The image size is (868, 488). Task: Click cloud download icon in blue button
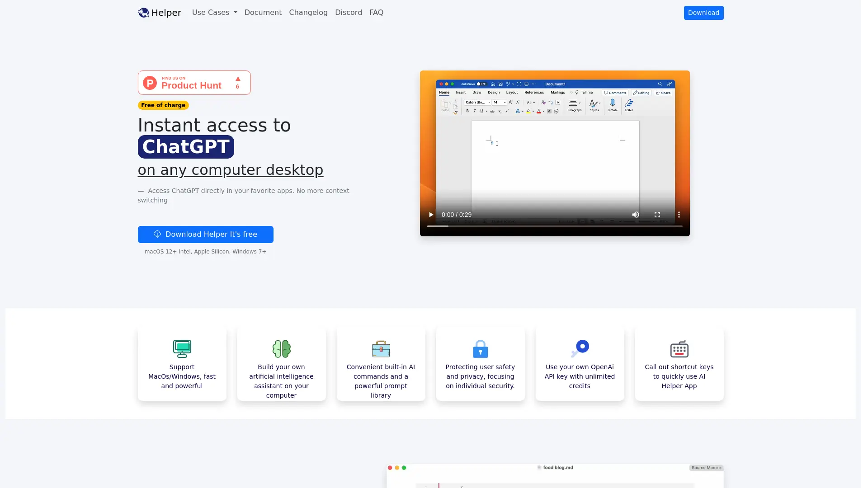click(157, 234)
